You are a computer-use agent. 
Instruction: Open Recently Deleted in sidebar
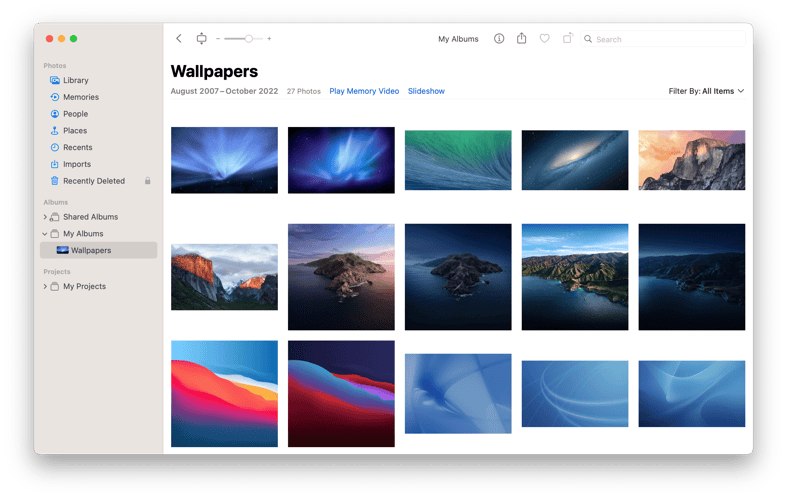[x=98, y=181]
